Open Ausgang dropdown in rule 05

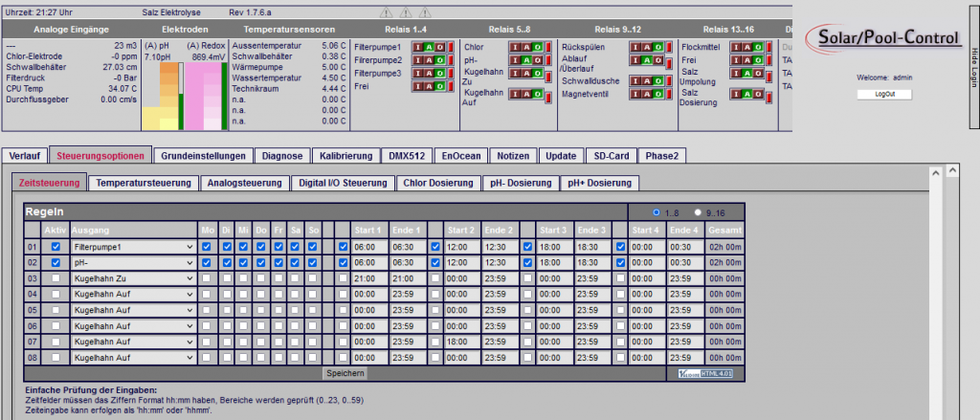pyautogui.click(x=133, y=310)
